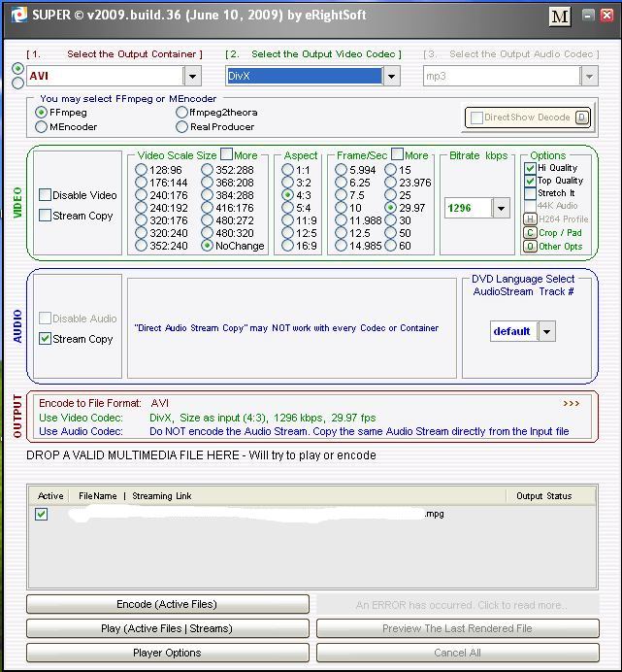Click the >>> arrows in Output panel
This screenshot has height=672, width=622.
[571, 404]
